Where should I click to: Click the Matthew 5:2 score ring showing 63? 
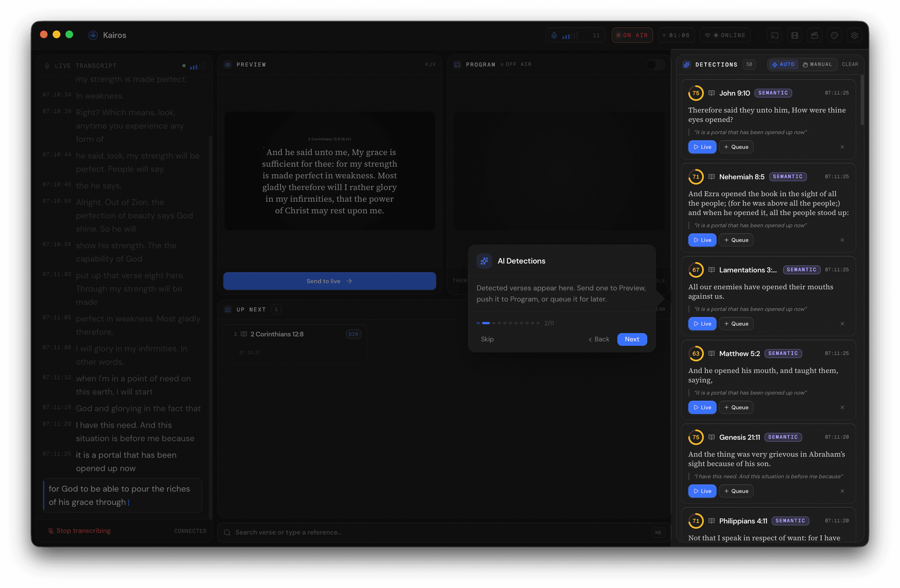point(696,353)
